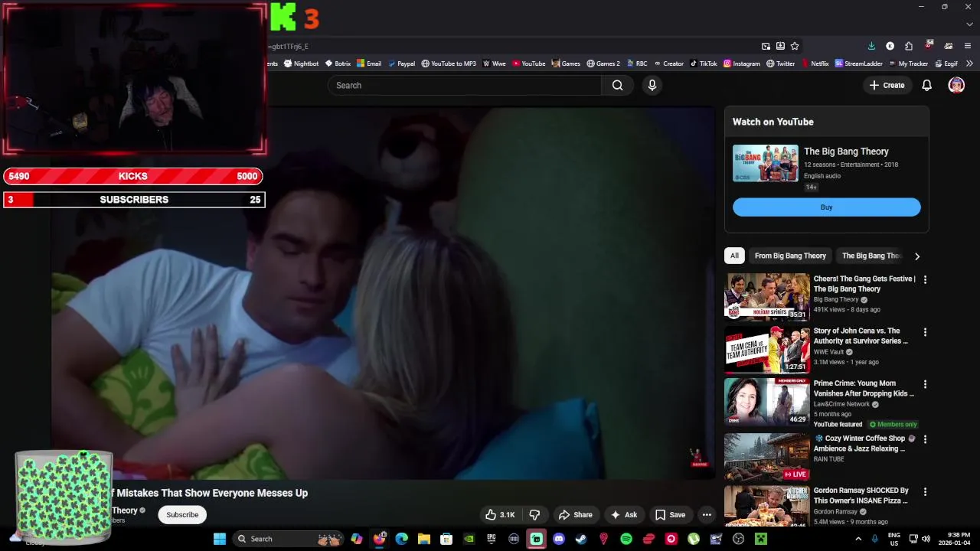Click the Share button under the video
Viewport: 980px width, 551px height.
(575, 515)
